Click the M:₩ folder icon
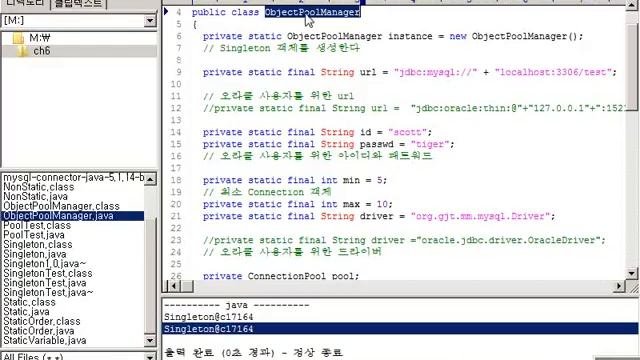Image resolution: width=640 pixels, height=360 pixels. click(18, 38)
